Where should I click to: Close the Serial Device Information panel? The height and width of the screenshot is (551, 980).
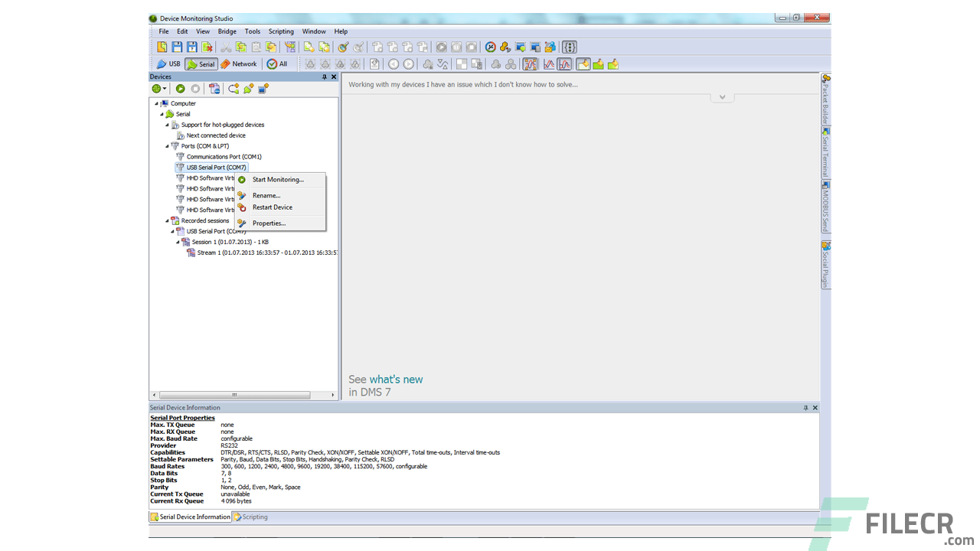pos(815,408)
